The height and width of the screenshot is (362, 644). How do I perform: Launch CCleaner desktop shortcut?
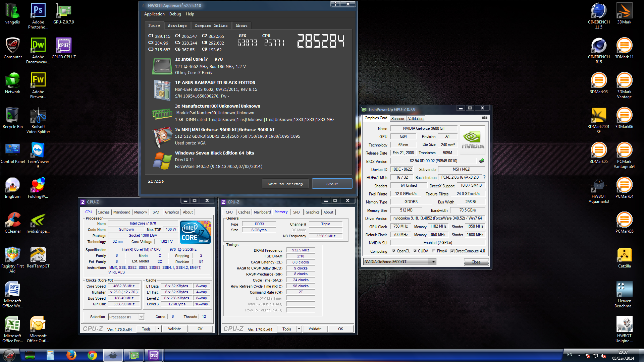[13, 223]
